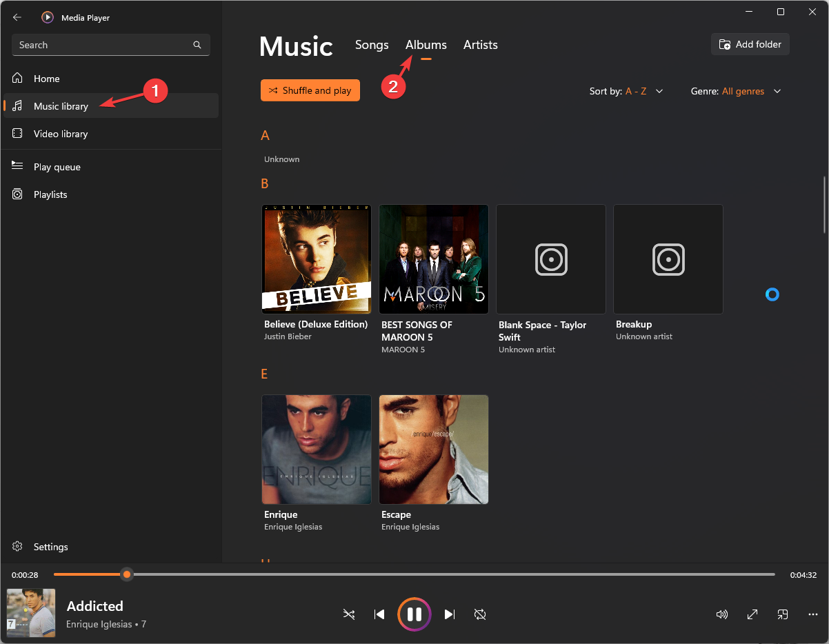
Task: Click inside the Search input field
Action: coord(111,45)
